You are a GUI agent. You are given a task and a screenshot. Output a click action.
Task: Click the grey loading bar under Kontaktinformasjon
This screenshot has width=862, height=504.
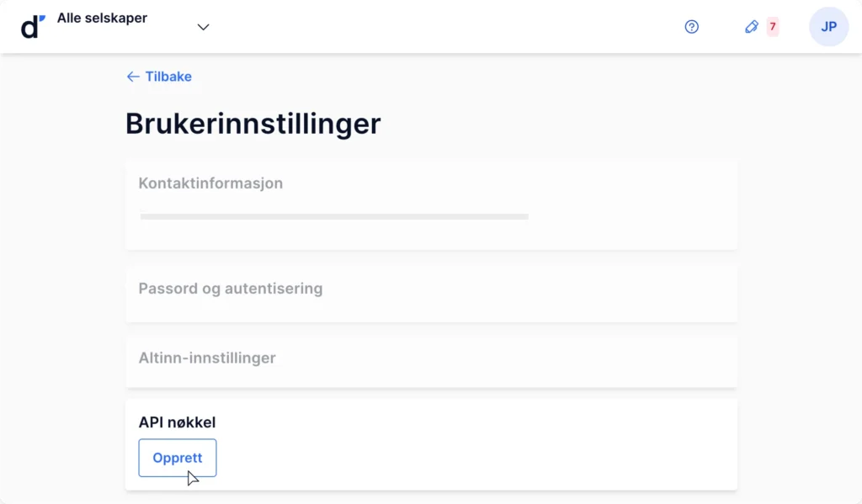(334, 216)
